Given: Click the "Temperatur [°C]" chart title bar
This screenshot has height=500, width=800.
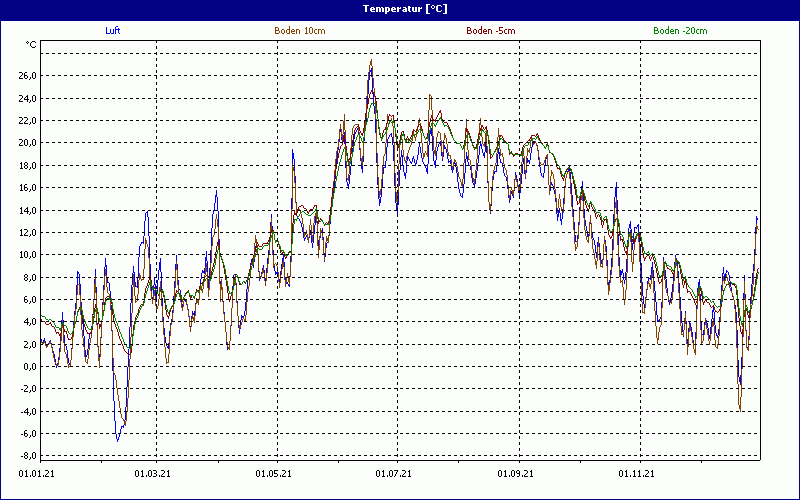Looking at the screenshot, I should 400,8.
